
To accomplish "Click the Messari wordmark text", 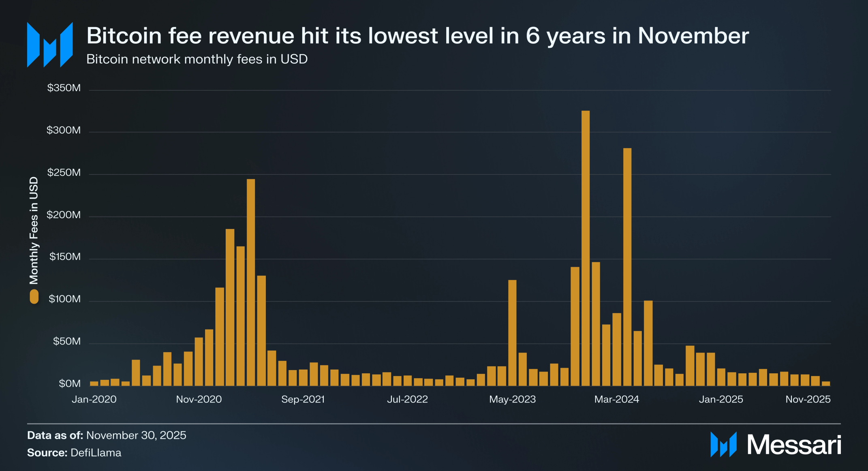I will [x=794, y=445].
